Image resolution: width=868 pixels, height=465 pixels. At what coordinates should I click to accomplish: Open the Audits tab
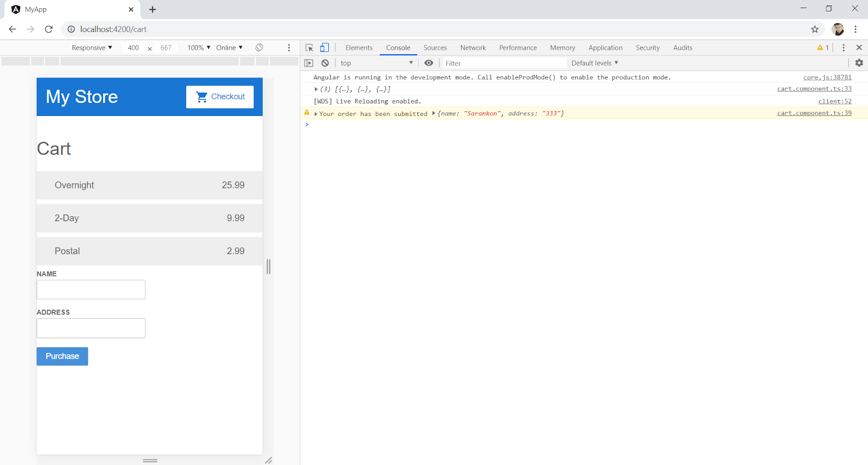coord(682,48)
